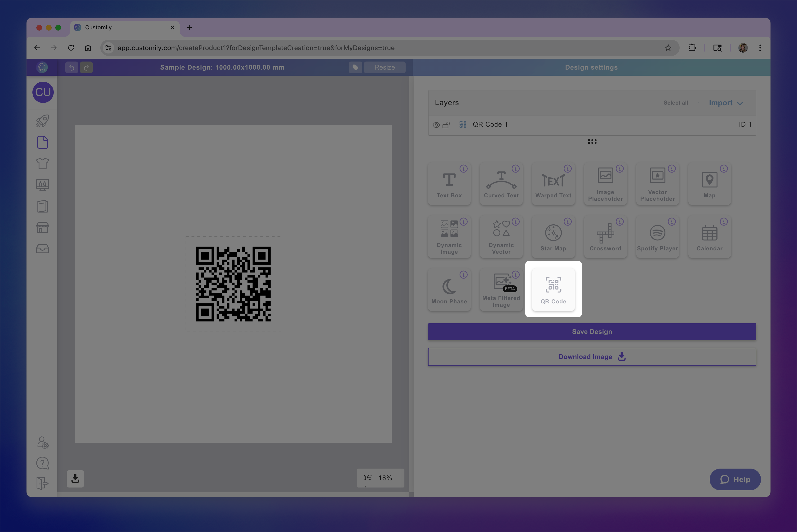Add a Calendar element
Viewport: 797px width, 532px height.
[709, 236]
